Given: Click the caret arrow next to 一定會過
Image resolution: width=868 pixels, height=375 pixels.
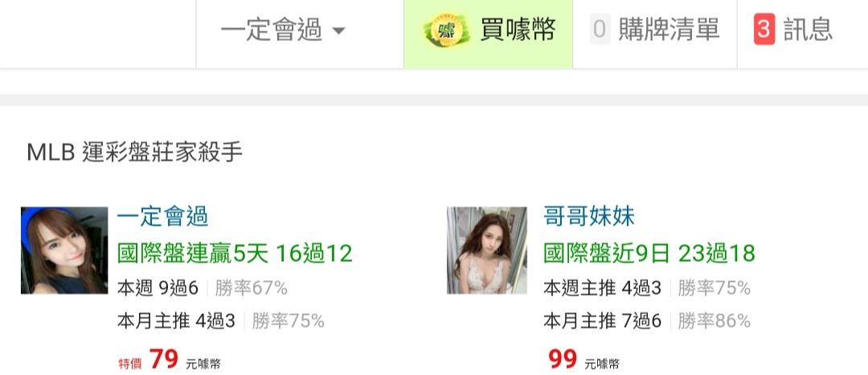Looking at the screenshot, I should pyautogui.click(x=338, y=31).
